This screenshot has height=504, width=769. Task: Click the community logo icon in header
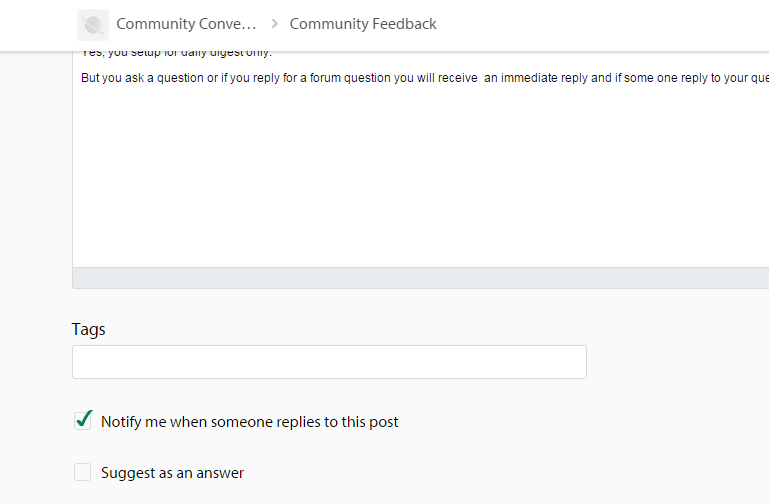[93, 24]
